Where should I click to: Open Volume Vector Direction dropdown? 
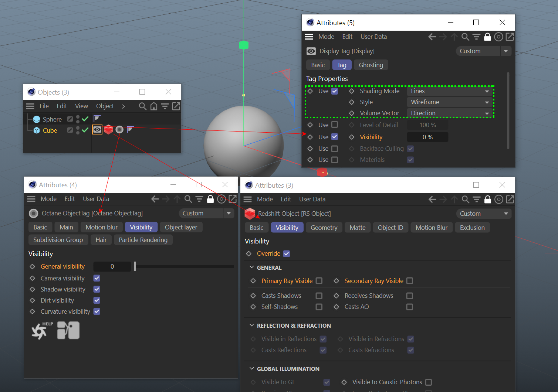450,113
